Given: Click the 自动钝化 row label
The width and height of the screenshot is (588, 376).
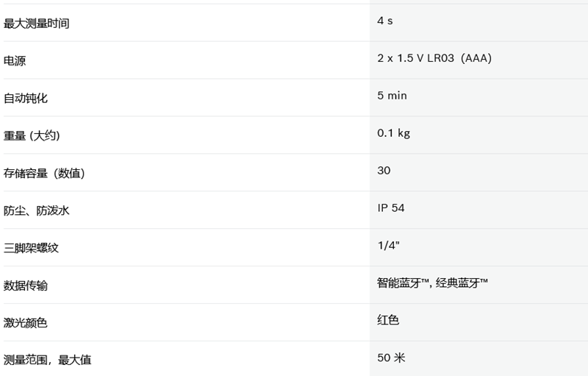Looking at the screenshot, I should click(26, 99).
